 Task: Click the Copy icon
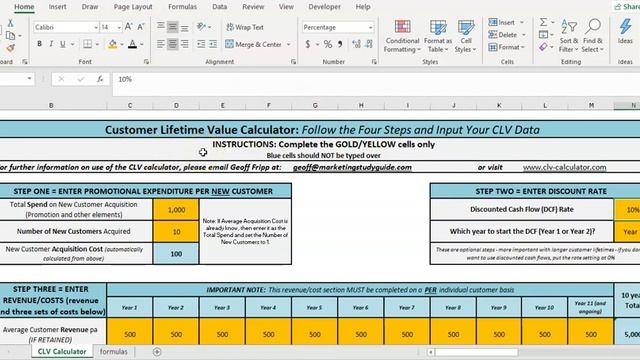[x=10, y=36]
